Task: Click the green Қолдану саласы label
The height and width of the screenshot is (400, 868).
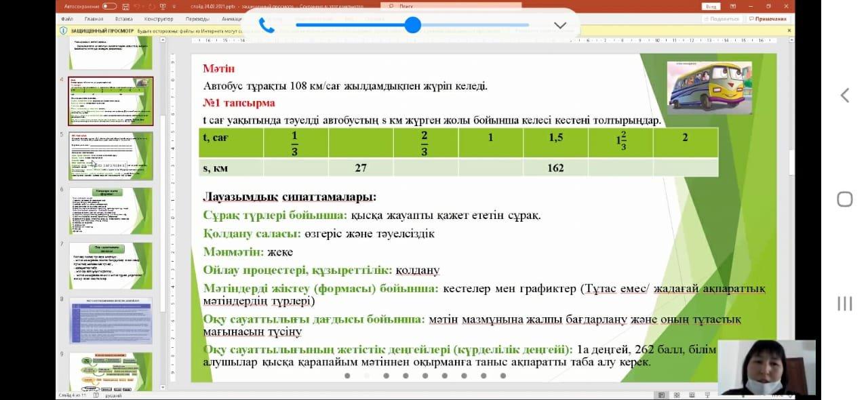Action: pyautogui.click(x=252, y=233)
